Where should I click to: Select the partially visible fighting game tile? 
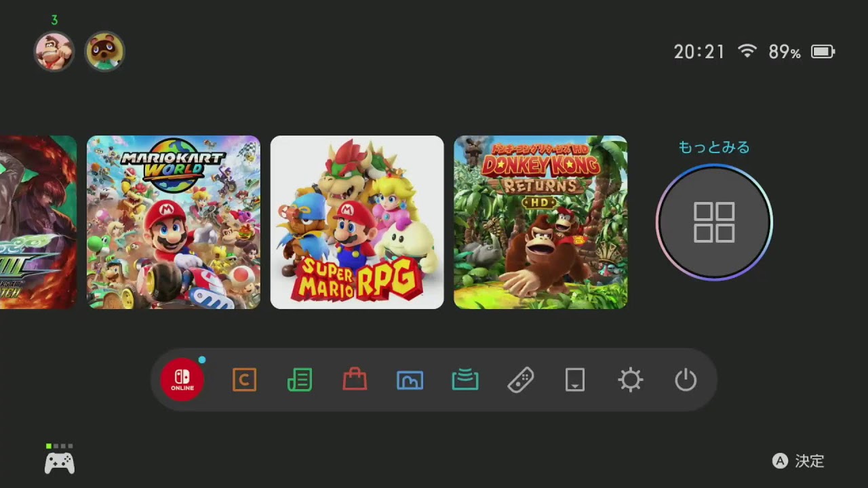tap(38, 222)
